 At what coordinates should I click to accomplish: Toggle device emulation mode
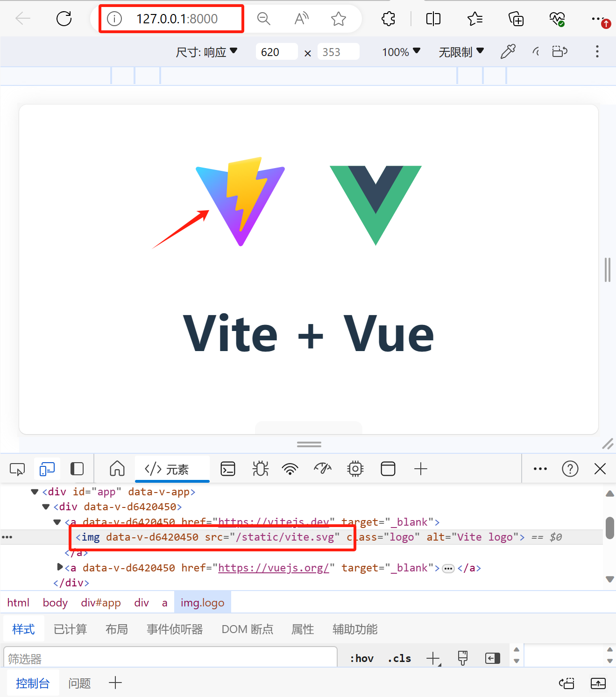tap(47, 469)
